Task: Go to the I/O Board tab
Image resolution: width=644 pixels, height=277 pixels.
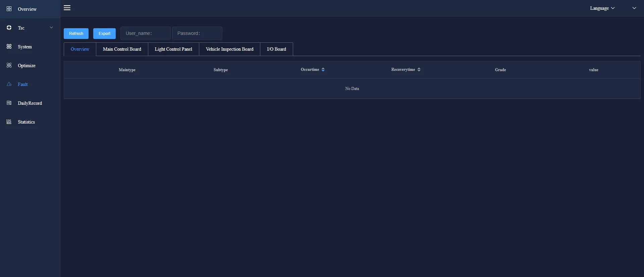Action: coord(276,49)
